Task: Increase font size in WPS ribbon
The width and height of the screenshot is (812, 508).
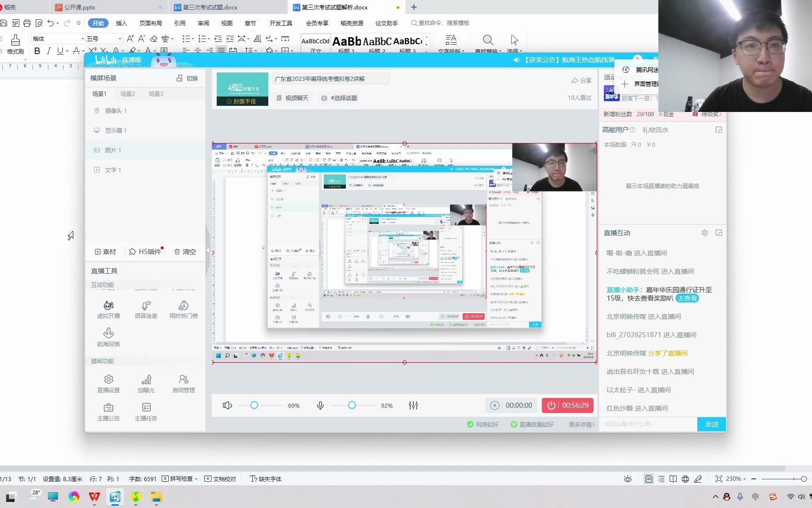Action: point(130,39)
